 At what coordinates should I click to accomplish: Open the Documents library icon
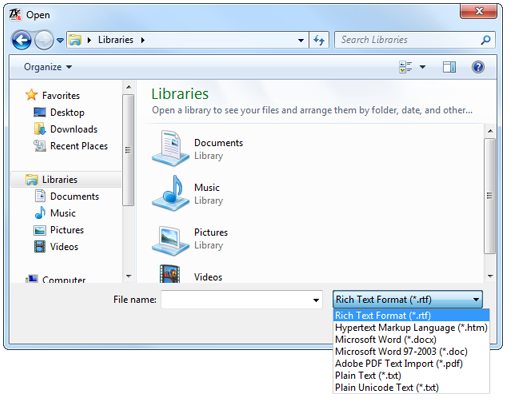[170, 148]
